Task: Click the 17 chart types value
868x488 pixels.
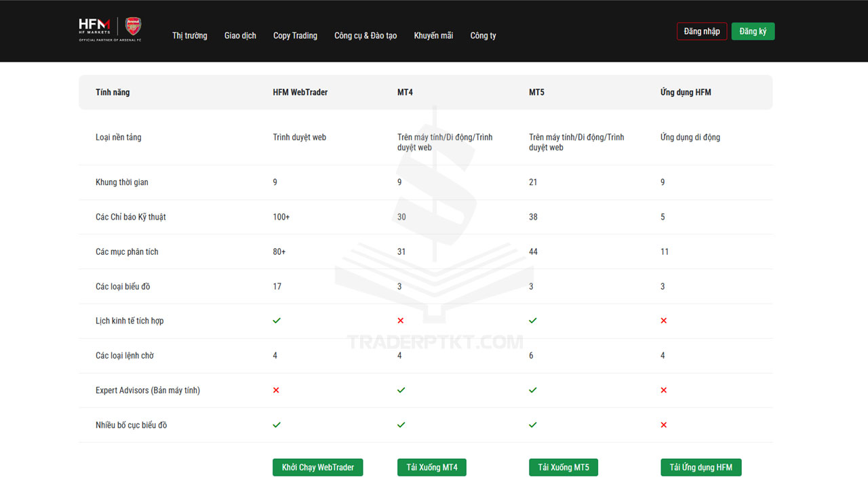Action: point(277,287)
